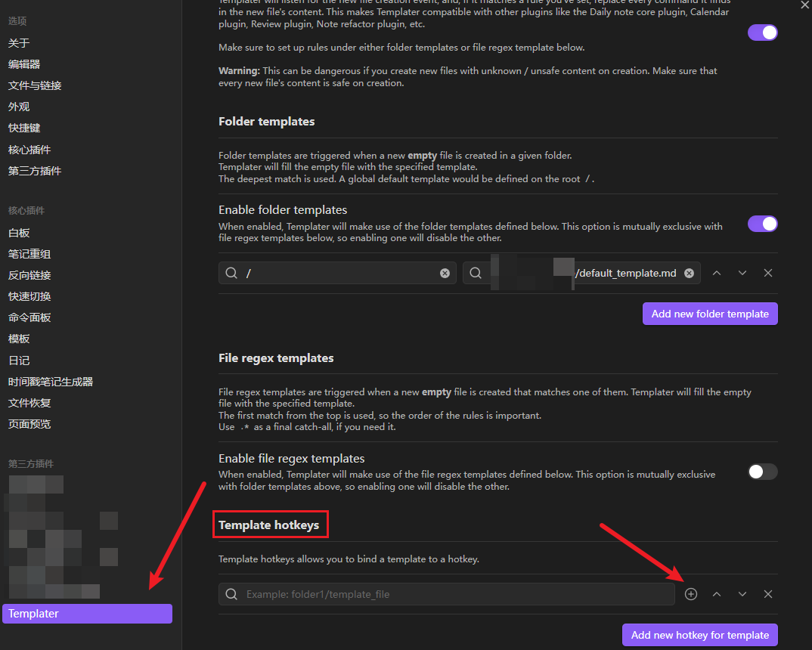This screenshot has height=650, width=812.
Task: Select 第三方插件 in the options list
Action: point(35,171)
